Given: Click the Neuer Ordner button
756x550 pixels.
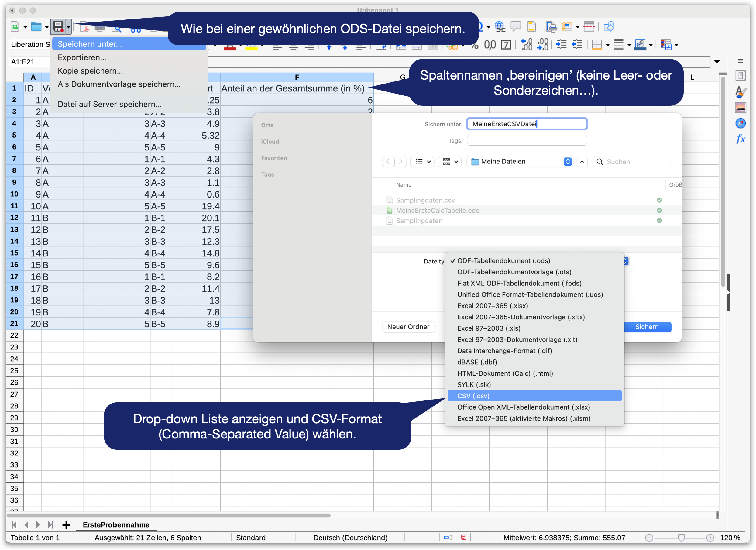Looking at the screenshot, I should pos(408,327).
